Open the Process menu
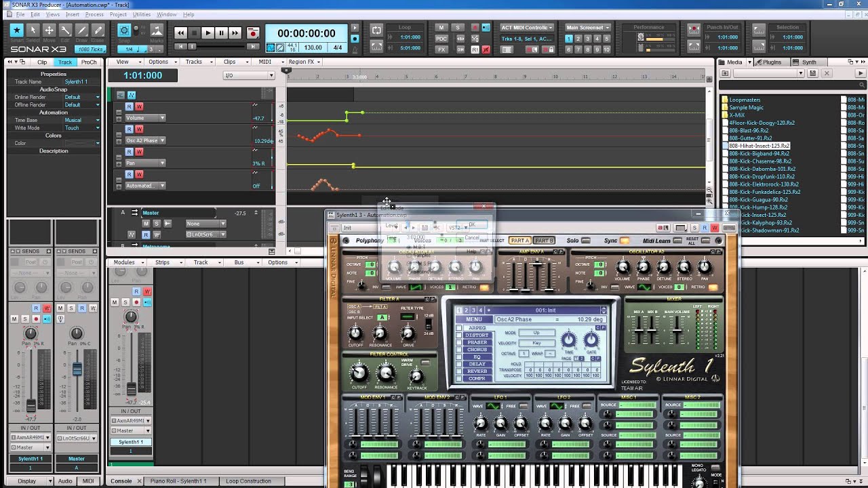This screenshot has width=868, height=488. pos(94,14)
